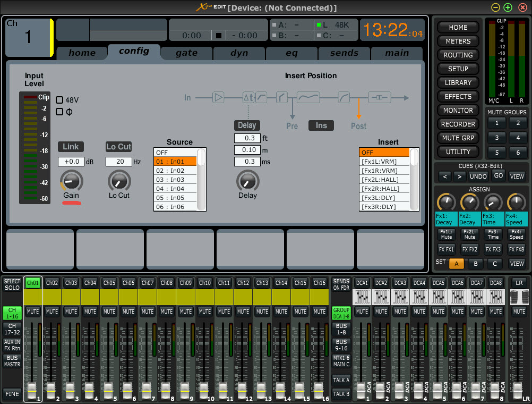Click the fader icon at signal chain end

(379, 97)
